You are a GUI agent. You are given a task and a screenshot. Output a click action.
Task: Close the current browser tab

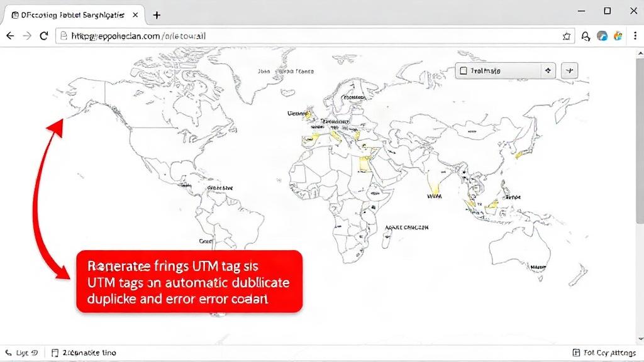coord(135,15)
